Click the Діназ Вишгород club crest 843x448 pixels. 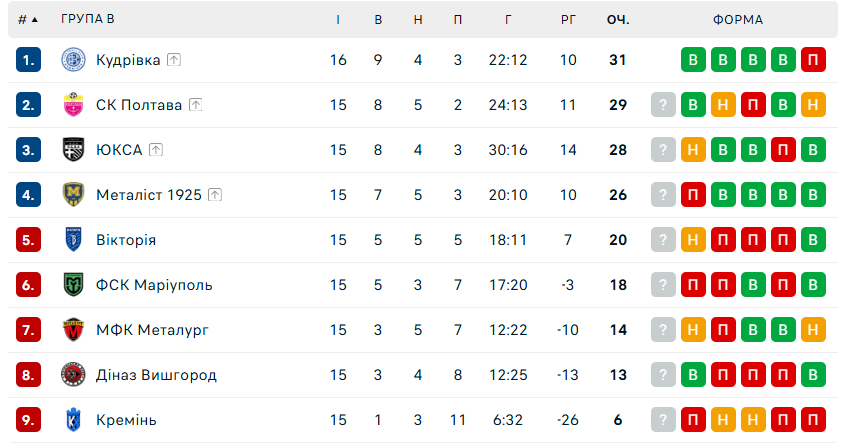pos(72,375)
